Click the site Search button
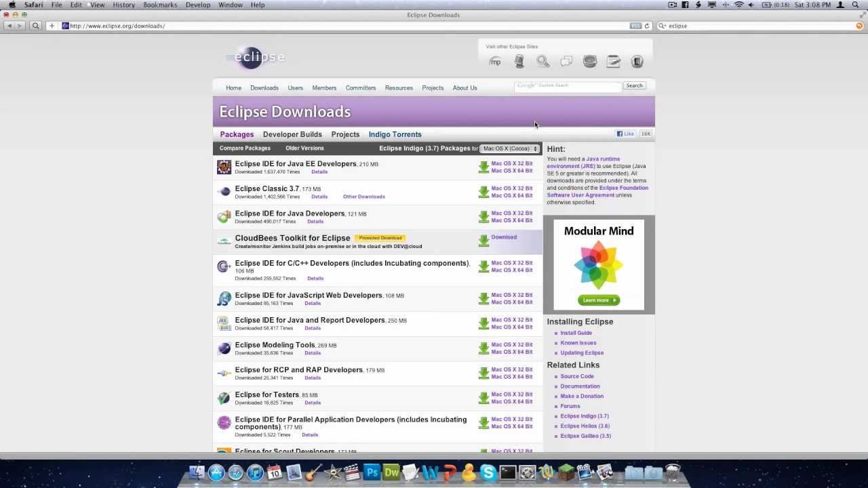Screen dimensions: 868x488 point(634,85)
